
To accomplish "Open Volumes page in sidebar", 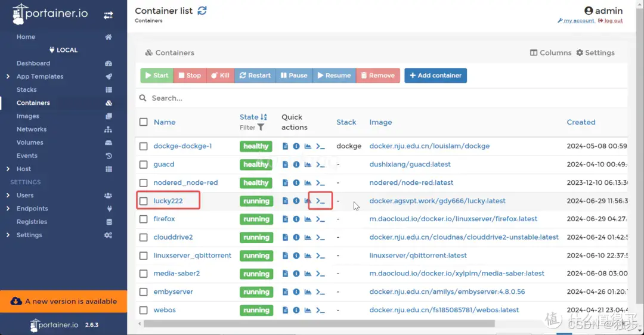I will click(x=30, y=142).
